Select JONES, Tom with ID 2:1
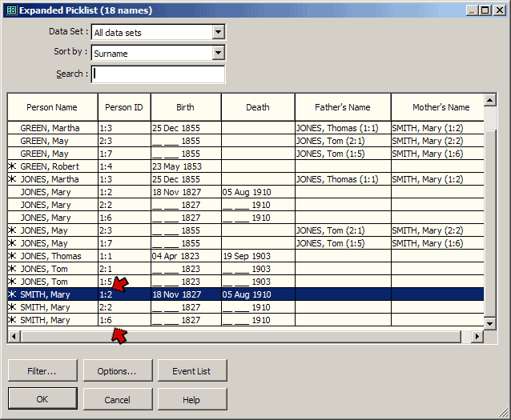This screenshot has height=420, width=511. (x=246, y=269)
